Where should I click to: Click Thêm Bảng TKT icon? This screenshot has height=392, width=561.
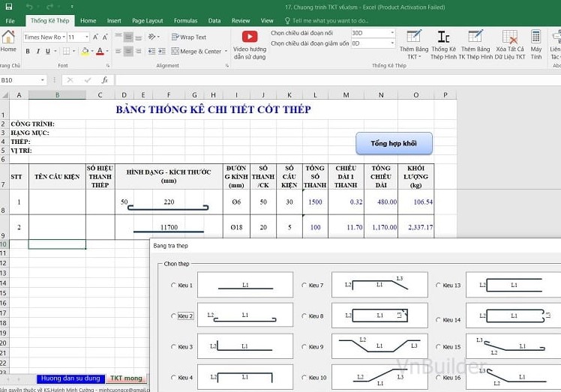tap(414, 37)
